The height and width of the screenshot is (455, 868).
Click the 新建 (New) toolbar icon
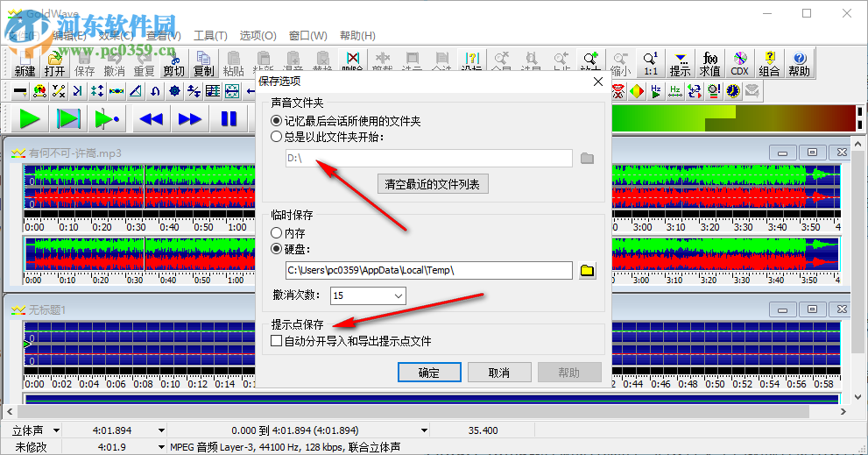(25, 63)
